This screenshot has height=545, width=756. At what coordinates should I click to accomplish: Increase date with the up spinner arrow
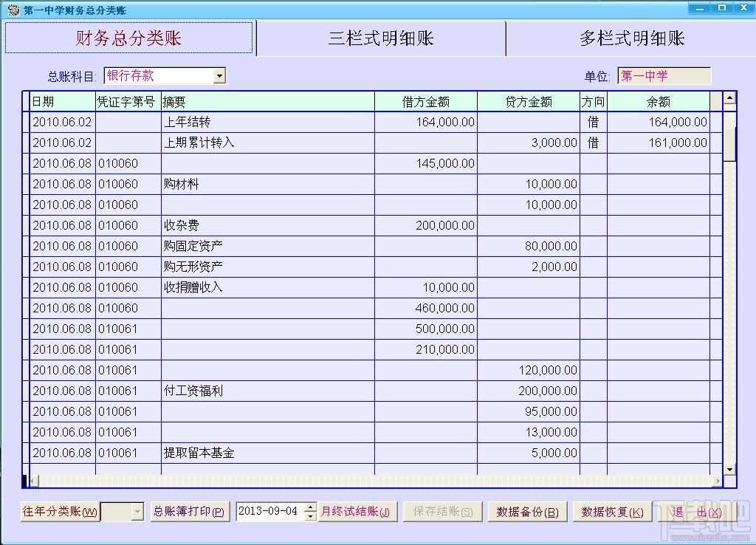311,507
